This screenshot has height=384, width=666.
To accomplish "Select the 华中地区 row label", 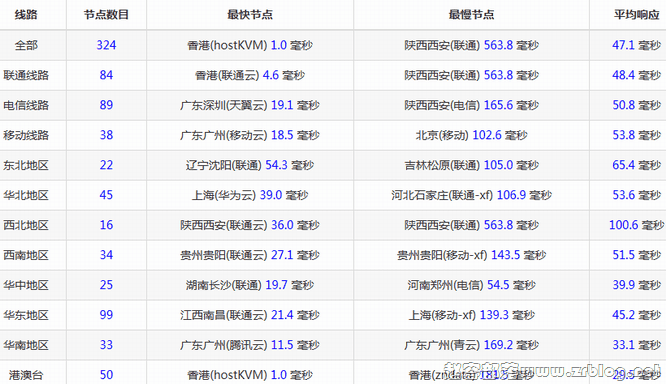I will click(x=26, y=285).
